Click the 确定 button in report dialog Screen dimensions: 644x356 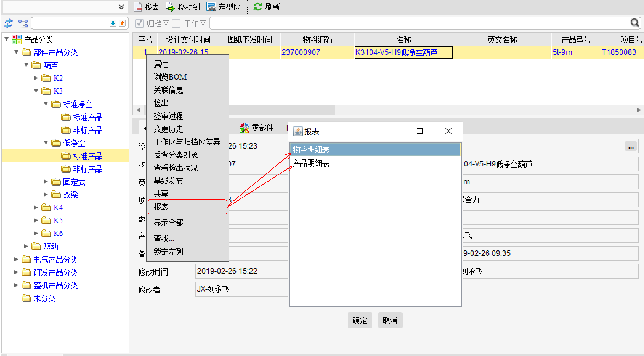click(360, 321)
